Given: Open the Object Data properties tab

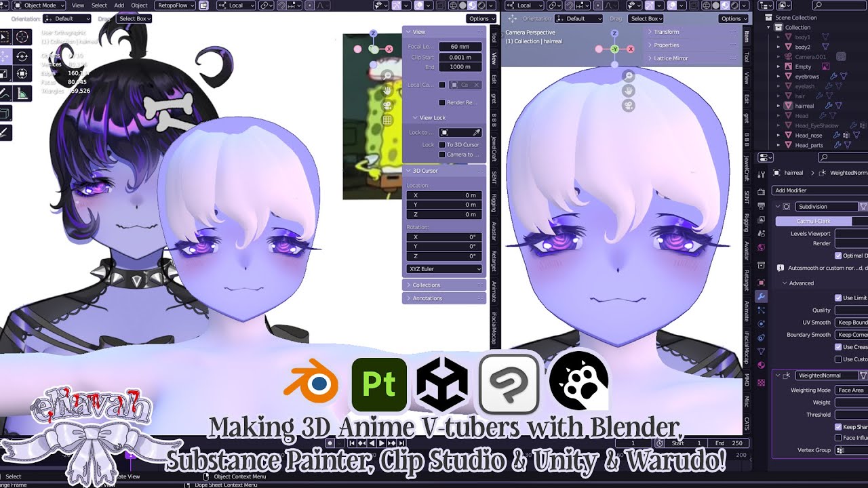Looking at the screenshot, I should coord(762,352).
